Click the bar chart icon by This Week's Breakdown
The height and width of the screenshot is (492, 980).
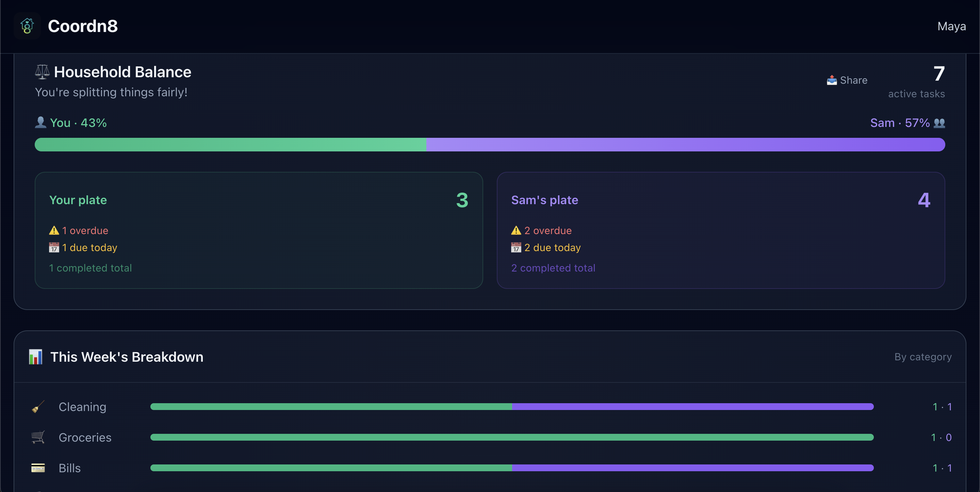pyautogui.click(x=36, y=357)
